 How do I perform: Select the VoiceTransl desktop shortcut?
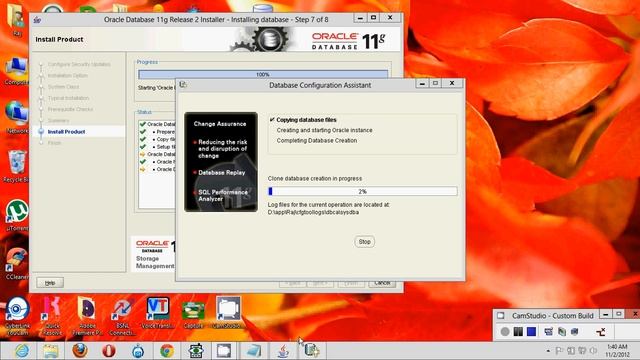point(158,313)
